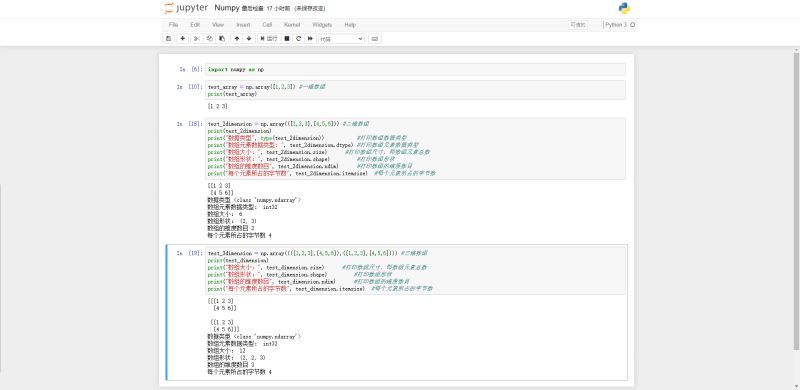The image size is (800, 390).
Task: Open the Widgets menu
Action: 322,25
